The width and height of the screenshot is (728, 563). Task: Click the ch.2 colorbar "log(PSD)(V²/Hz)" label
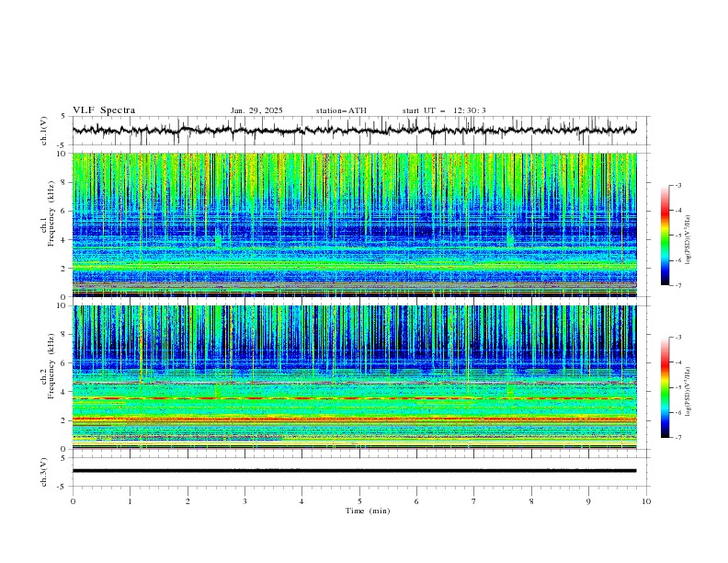click(x=688, y=391)
